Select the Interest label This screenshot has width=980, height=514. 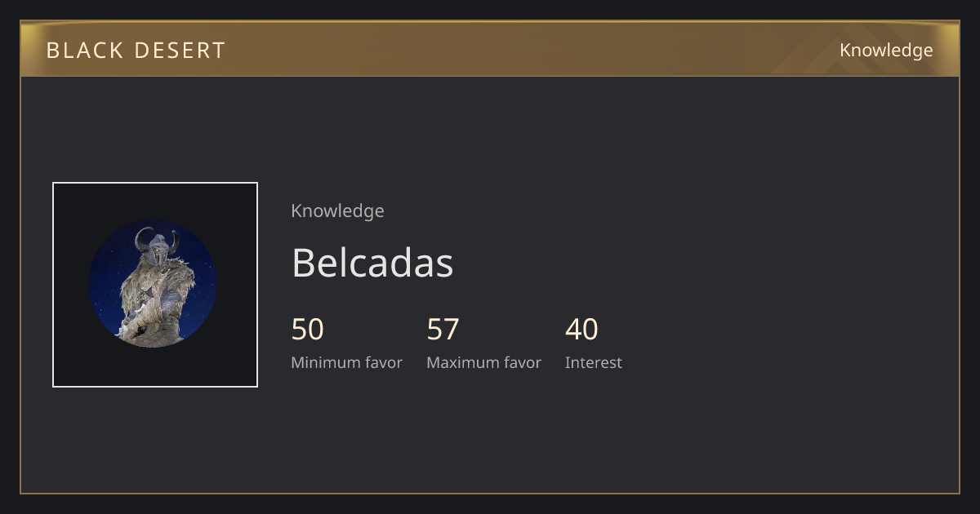(594, 363)
